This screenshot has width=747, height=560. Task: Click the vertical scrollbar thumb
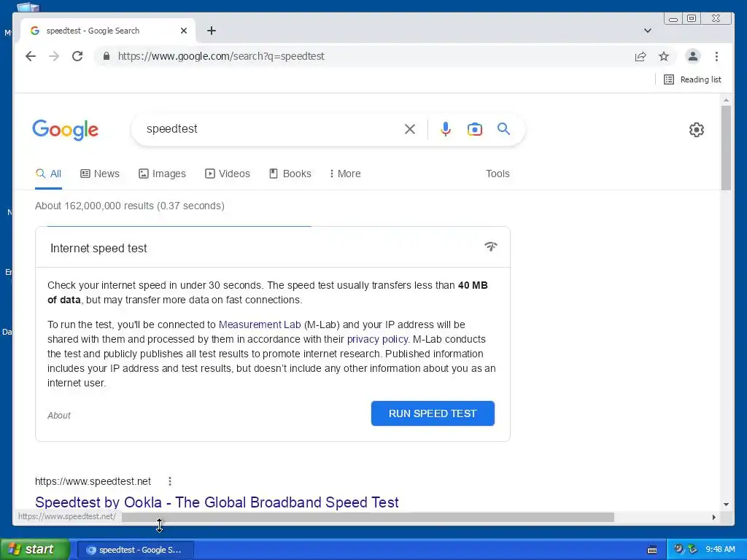click(726, 147)
